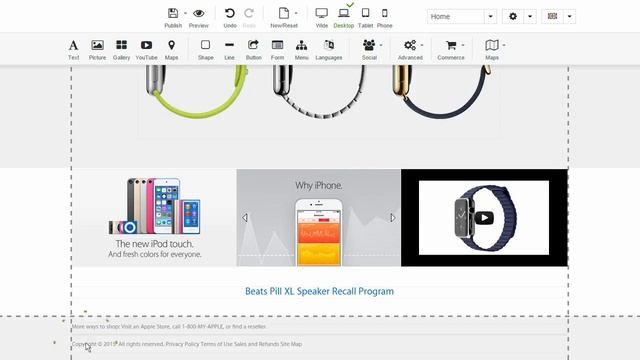
Task: Switch to Phone view
Action: (384, 13)
